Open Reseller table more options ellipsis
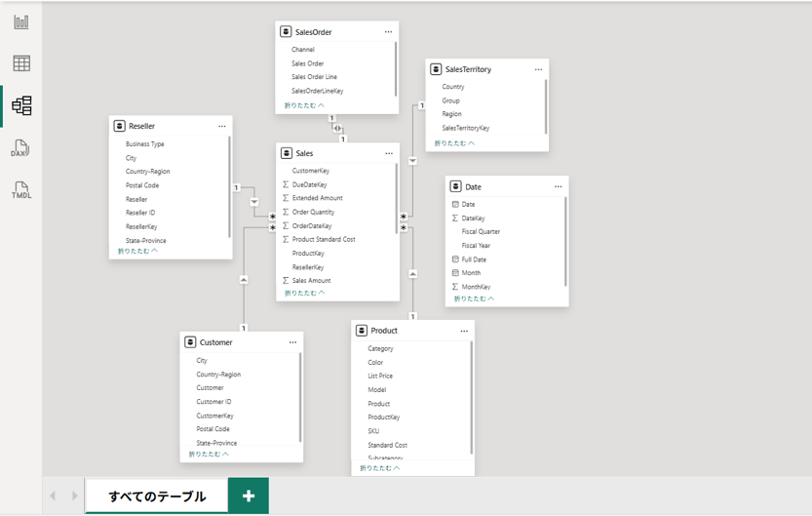812x516 pixels. tap(222, 127)
